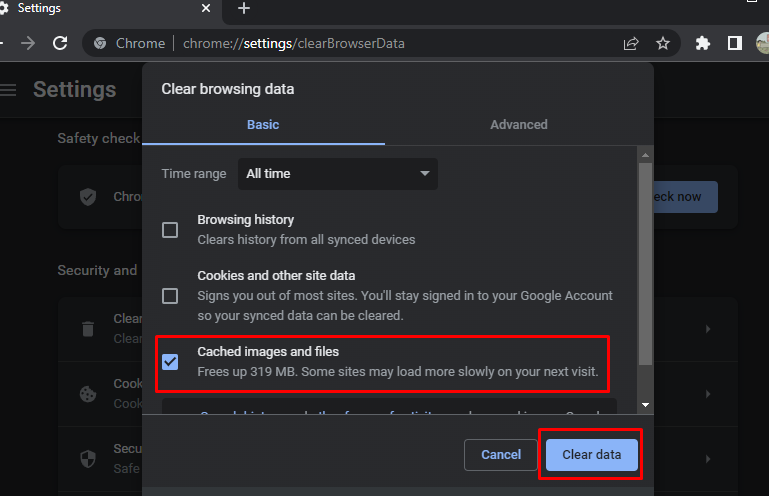769x496 pixels.
Task: Click the Settings page heading
Action: (x=75, y=90)
